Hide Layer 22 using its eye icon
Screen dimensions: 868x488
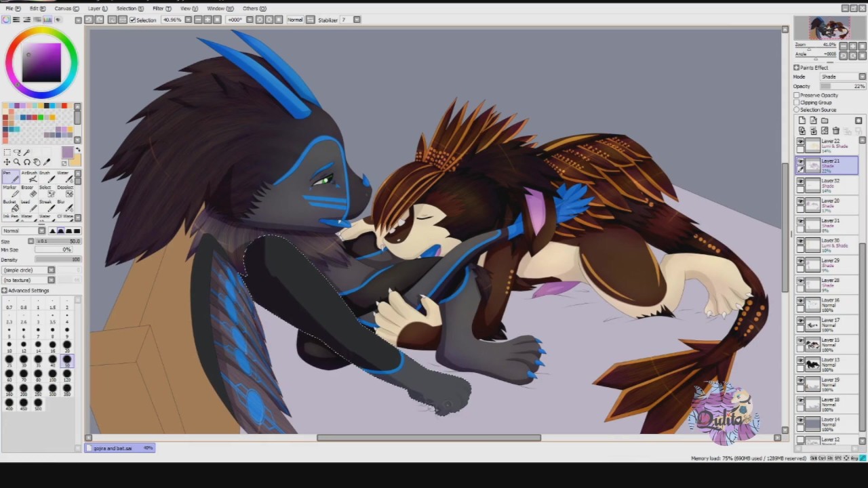800,142
